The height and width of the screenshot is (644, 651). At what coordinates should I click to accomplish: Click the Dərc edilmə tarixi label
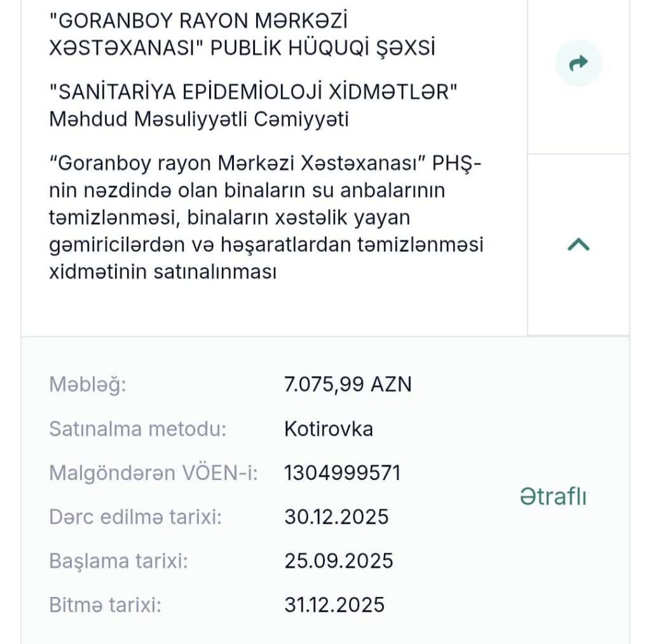135,517
